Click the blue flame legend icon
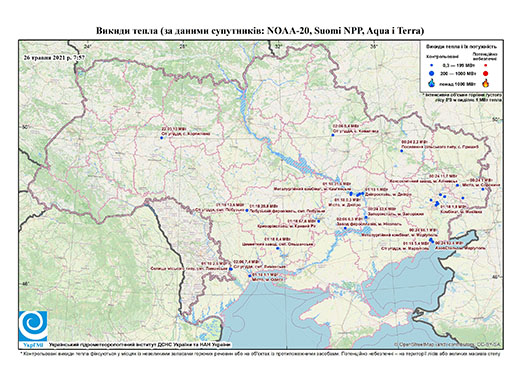This screenshot has height=368, width=520. point(432,83)
